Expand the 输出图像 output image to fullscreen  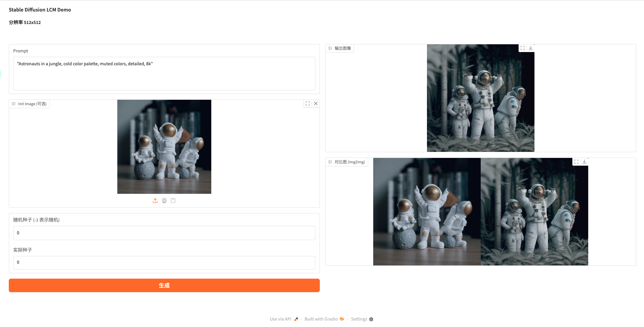[523, 48]
